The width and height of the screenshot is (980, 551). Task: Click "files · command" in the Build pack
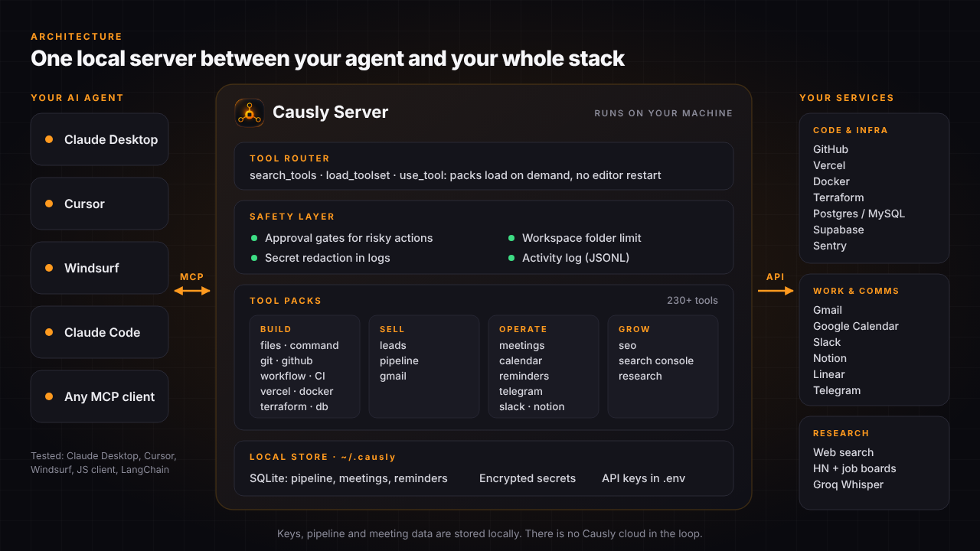click(x=299, y=345)
